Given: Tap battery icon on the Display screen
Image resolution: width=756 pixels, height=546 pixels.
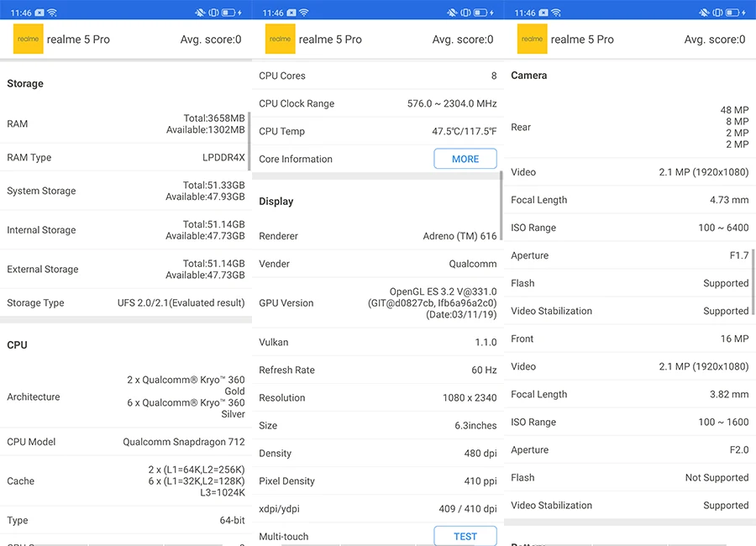Looking at the screenshot, I should pyautogui.click(x=480, y=13).
